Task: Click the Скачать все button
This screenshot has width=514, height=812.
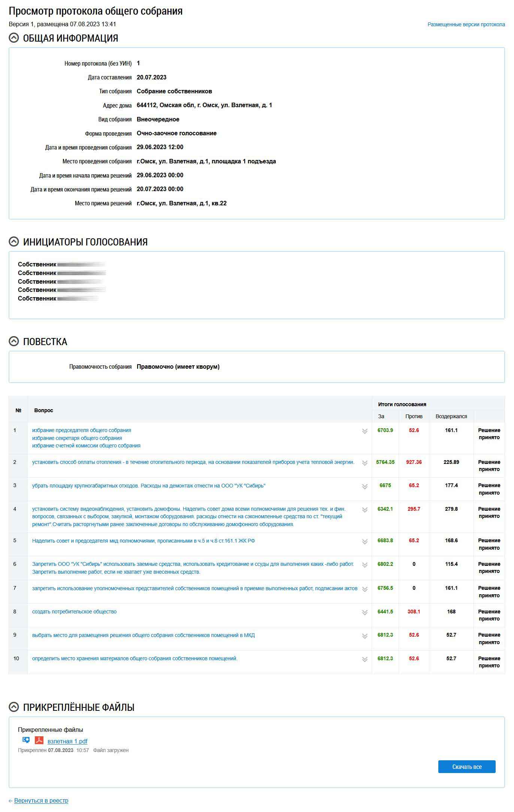Action: [467, 767]
